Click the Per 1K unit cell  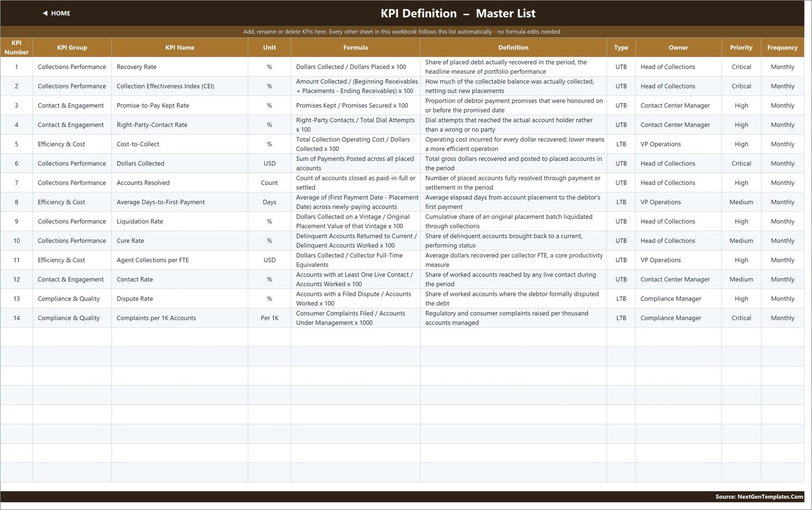coord(269,318)
